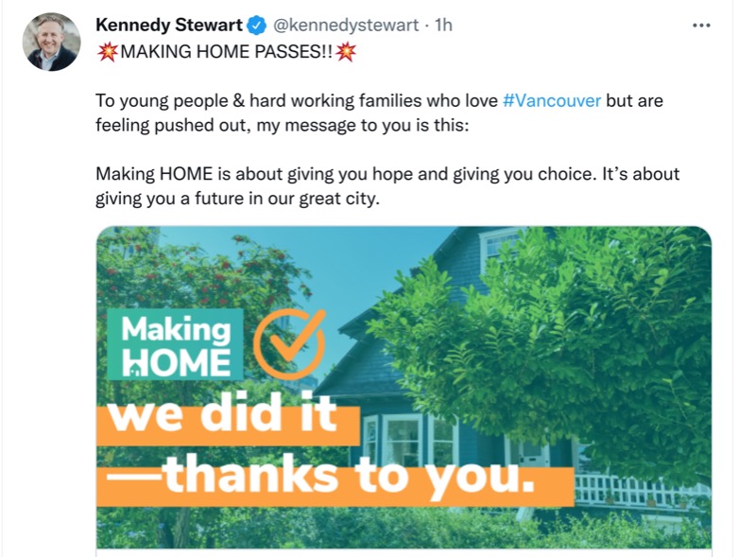Viewport: 756px width, 557px height.
Task: Click the orange circled checkmark in image
Action: [x=289, y=343]
